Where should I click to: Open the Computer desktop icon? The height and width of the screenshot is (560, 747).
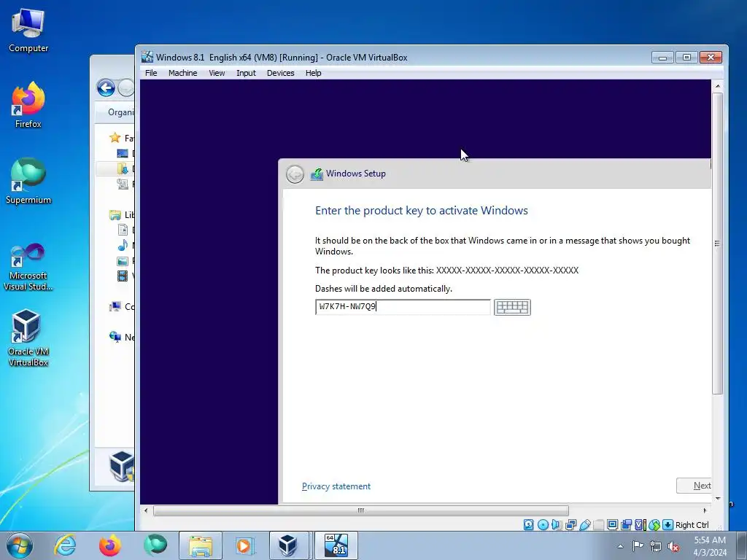[28, 31]
